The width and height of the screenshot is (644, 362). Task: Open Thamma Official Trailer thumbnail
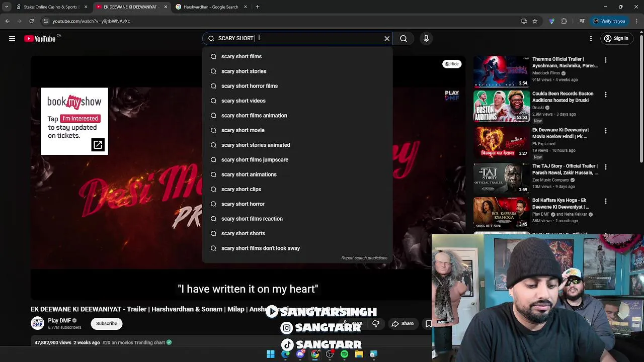pos(501,71)
